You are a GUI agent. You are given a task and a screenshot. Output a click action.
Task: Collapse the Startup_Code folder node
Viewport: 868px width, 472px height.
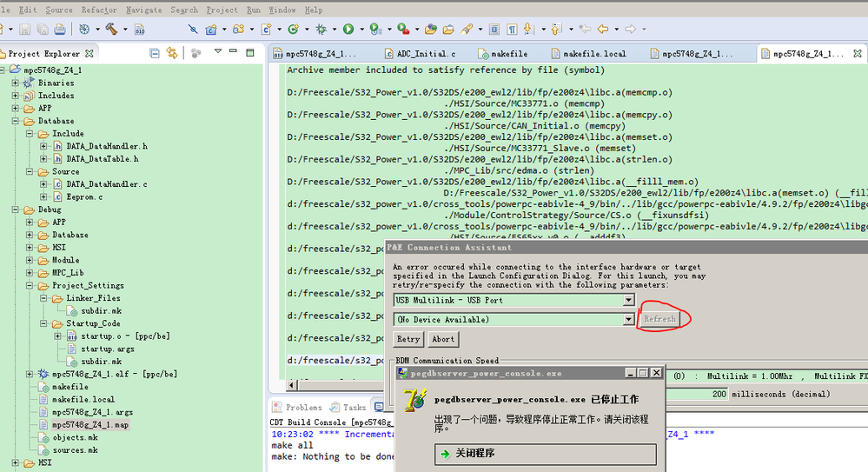pyautogui.click(x=43, y=323)
